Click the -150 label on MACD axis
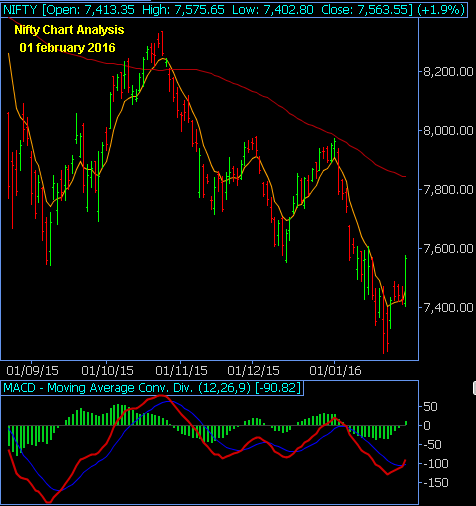This screenshot has width=476, height=506. 436,483
